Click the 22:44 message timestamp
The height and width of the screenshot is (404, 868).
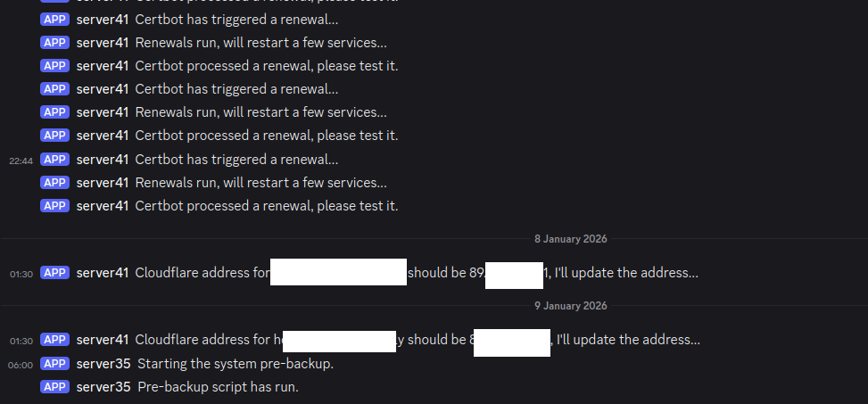(21, 161)
